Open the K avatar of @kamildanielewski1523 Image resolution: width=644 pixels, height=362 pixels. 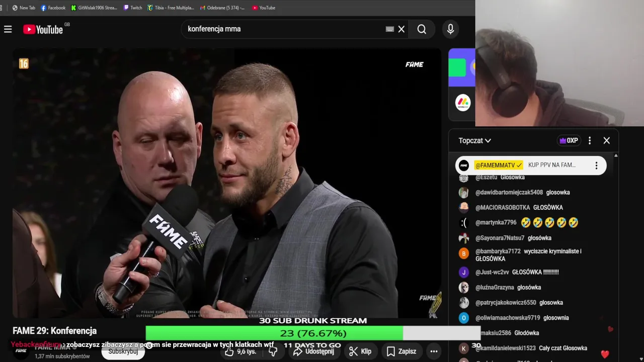tap(464, 348)
